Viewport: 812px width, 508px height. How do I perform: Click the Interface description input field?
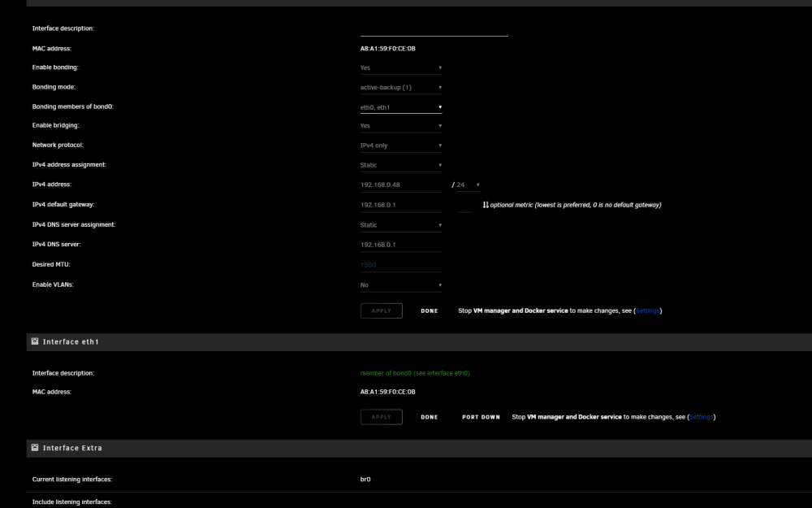point(434,29)
